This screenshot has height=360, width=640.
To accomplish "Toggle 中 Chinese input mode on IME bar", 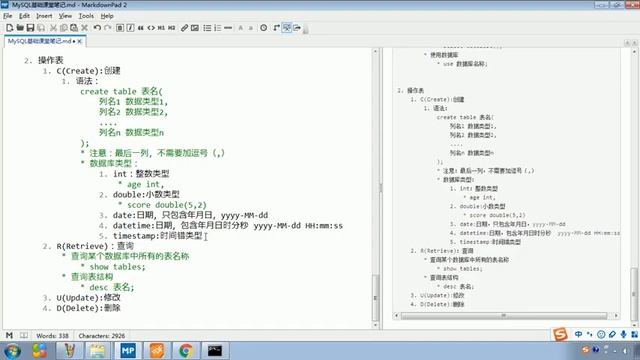I will (578, 334).
